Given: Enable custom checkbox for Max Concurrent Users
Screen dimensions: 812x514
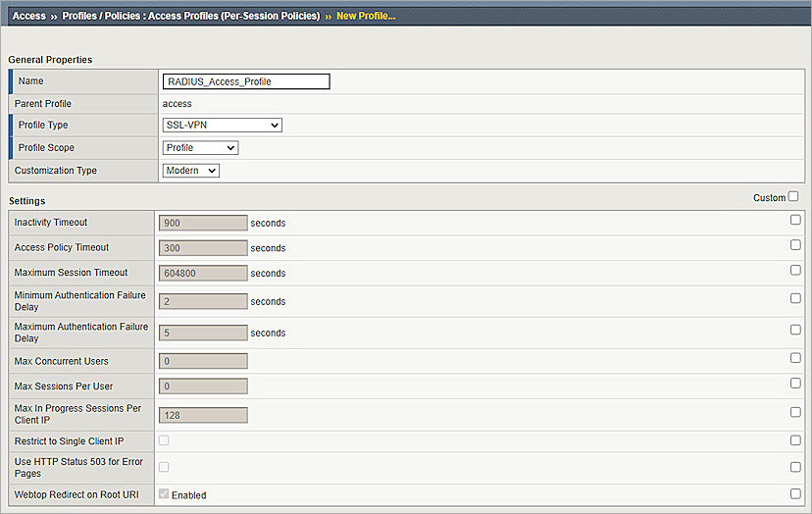Looking at the screenshot, I should coord(795,358).
